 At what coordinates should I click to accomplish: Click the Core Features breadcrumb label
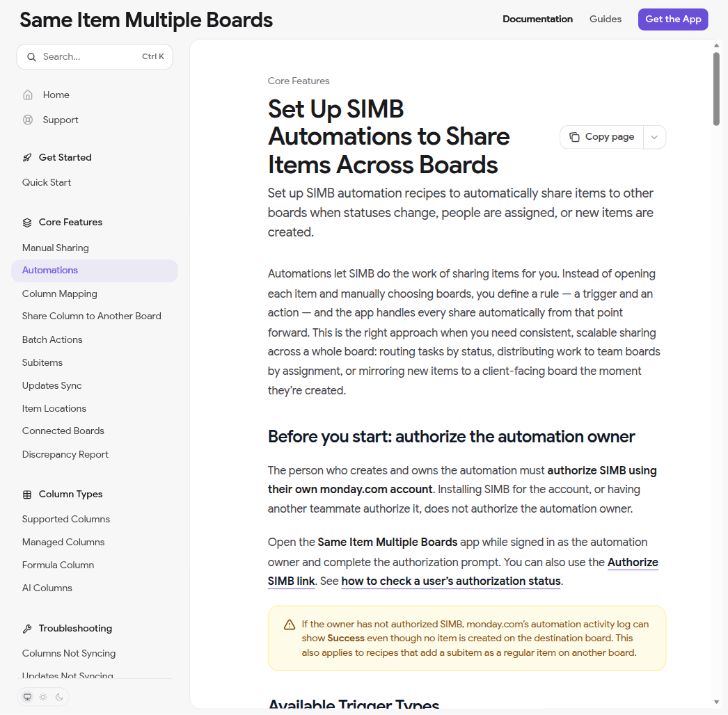[x=299, y=81]
